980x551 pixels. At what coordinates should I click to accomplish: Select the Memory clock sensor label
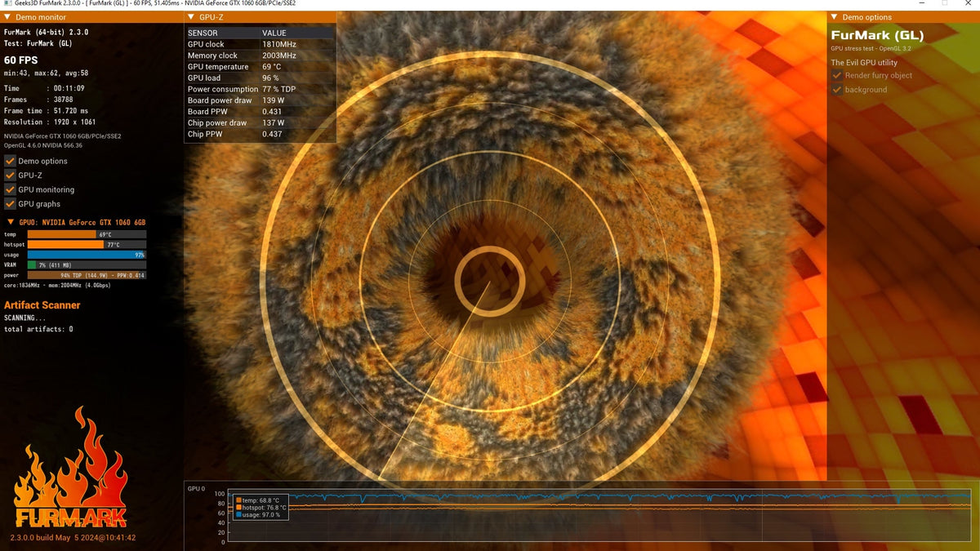pyautogui.click(x=212, y=56)
